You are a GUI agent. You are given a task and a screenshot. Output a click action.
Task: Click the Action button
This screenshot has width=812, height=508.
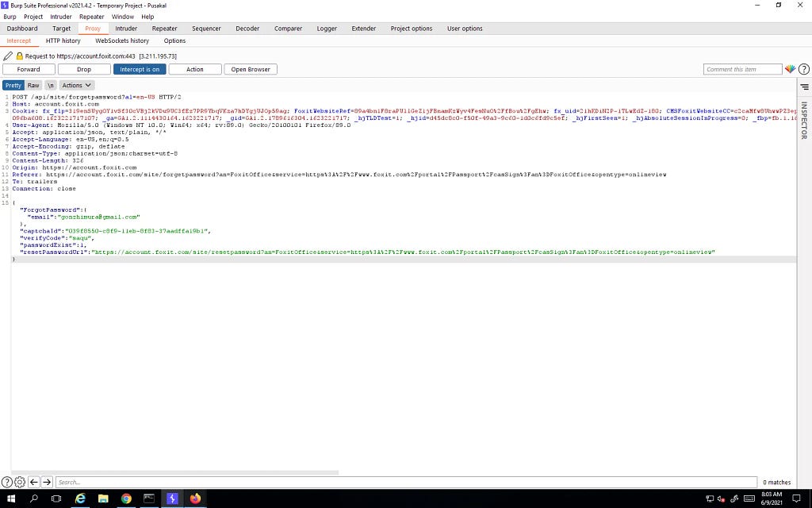tap(195, 69)
